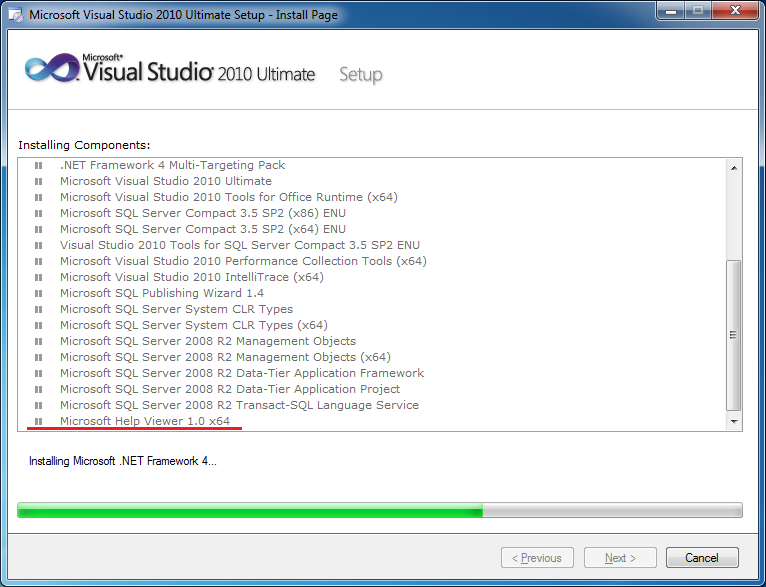766x587 pixels.
Task: Click pending icon beside 2008 R2 Management Objects
Action: 39,341
